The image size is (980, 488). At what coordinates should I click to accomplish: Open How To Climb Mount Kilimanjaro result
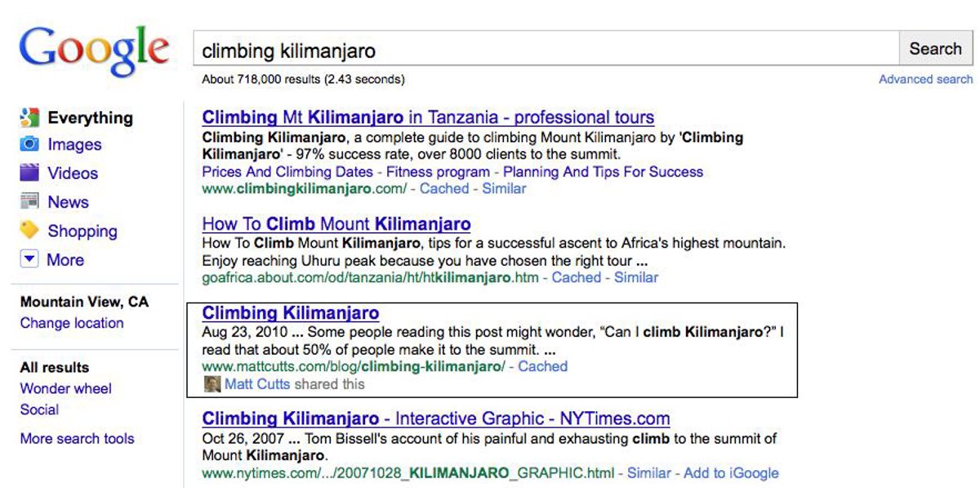coord(336,224)
